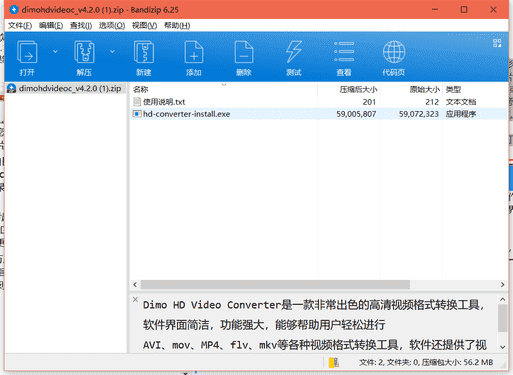Open the 帮助(H) menu

(177, 26)
